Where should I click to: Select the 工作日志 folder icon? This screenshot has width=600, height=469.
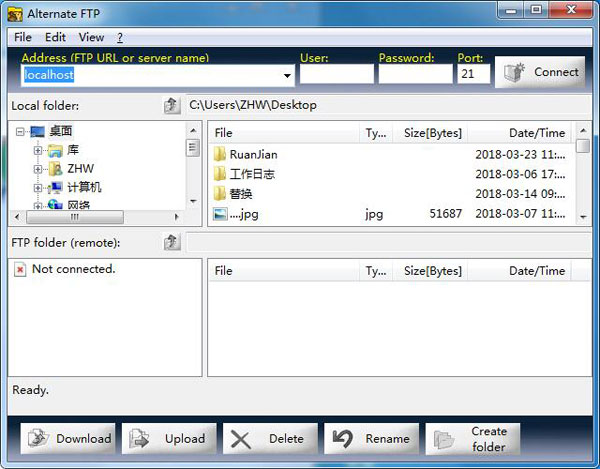pyautogui.click(x=220, y=174)
